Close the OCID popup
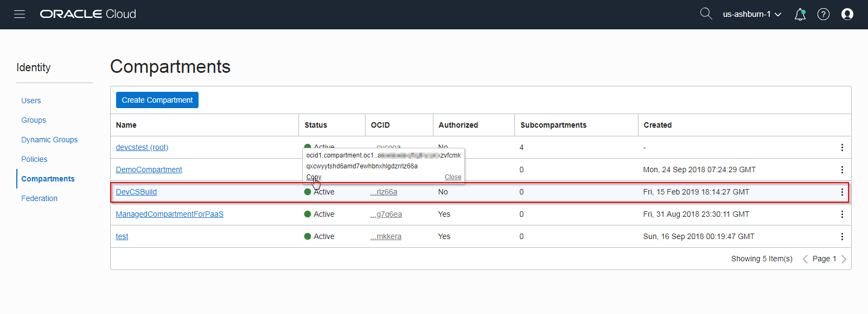The image size is (868, 314). tap(453, 177)
